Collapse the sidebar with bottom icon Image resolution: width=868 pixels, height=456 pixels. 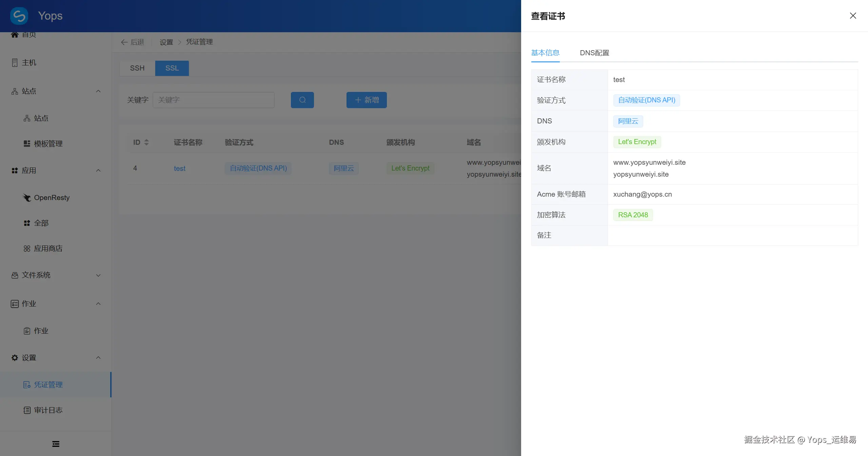pos(55,443)
